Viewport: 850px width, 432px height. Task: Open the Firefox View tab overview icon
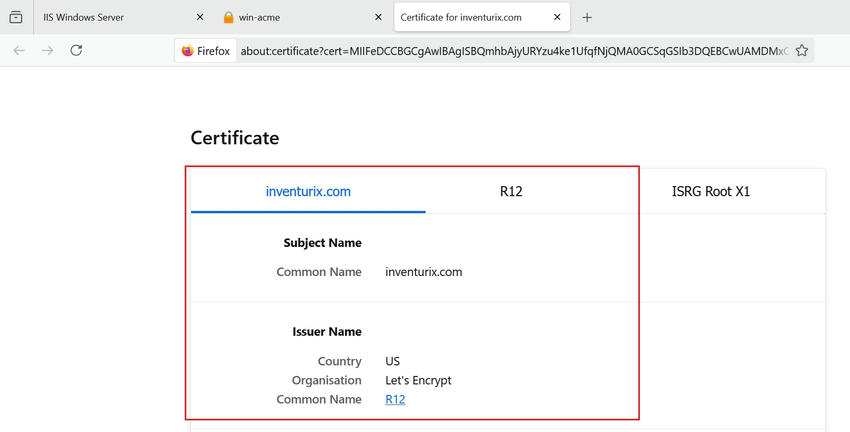click(x=16, y=17)
